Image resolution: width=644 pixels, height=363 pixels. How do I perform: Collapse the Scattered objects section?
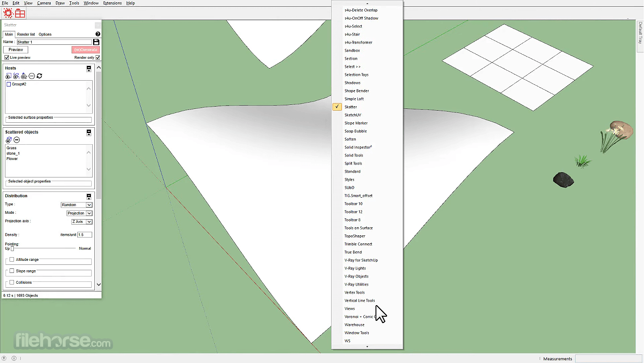pos(89,133)
